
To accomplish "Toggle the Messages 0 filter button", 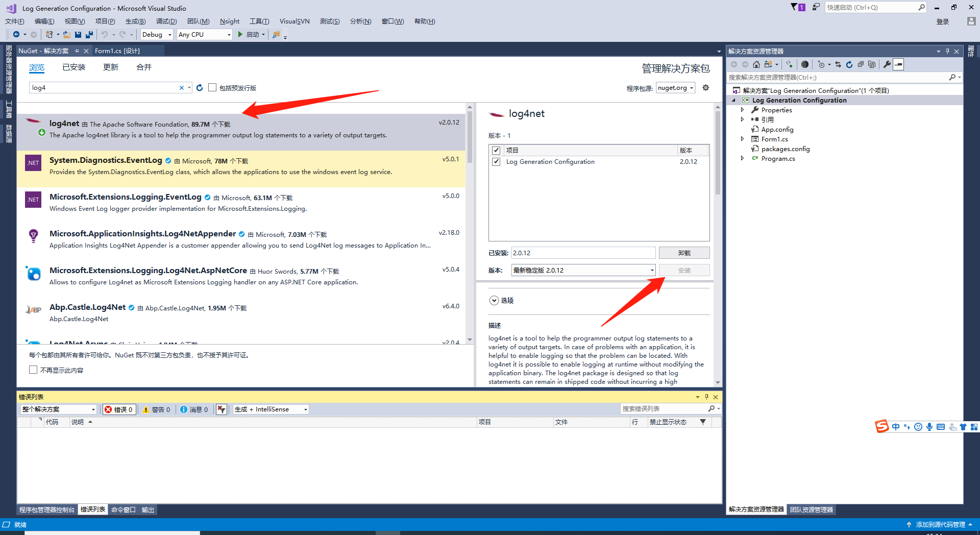I will (x=194, y=409).
